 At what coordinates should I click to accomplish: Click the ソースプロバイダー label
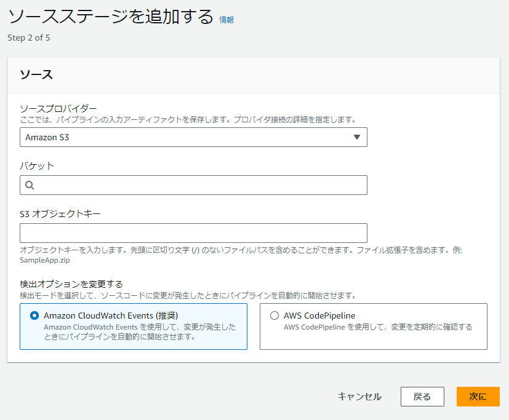pos(58,109)
